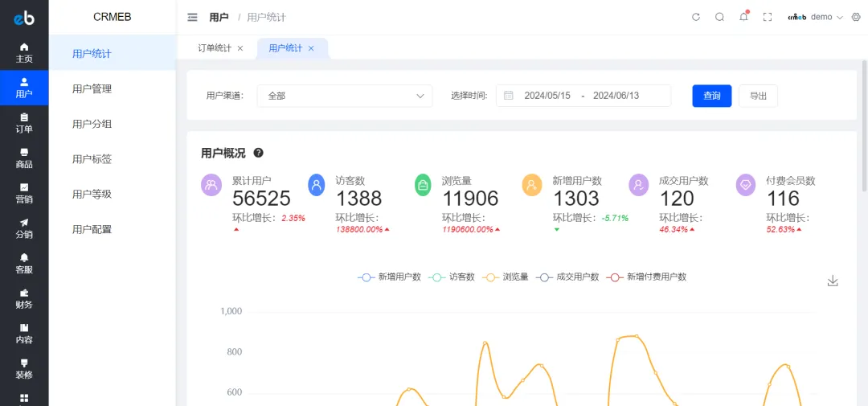
Task: Open the demo account dropdown
Action: (815, 17)
